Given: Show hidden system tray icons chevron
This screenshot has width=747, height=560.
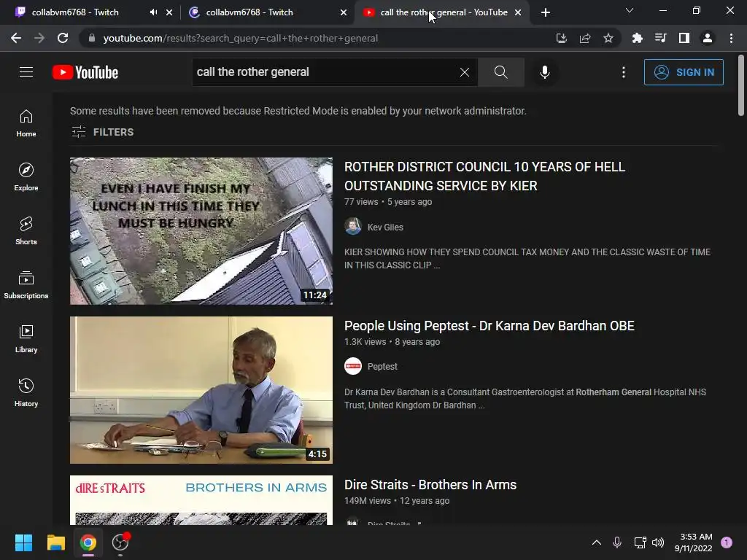Looking at the screenshot, I should pyautogui.click(x=597, y=542).
